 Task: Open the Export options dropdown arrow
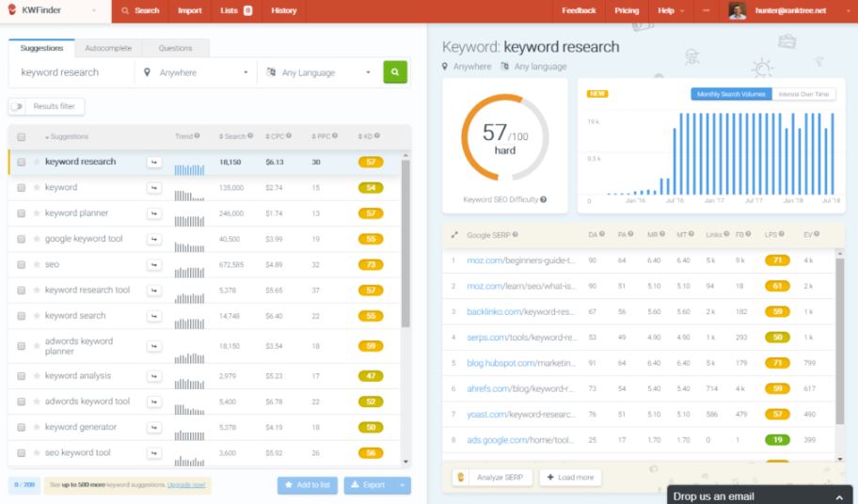pyautogui.click(x=403, y=485)
